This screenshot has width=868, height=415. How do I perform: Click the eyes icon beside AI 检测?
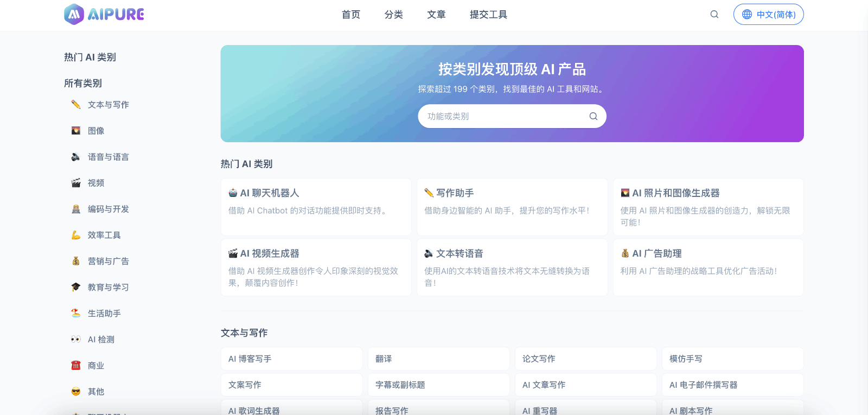76,340
